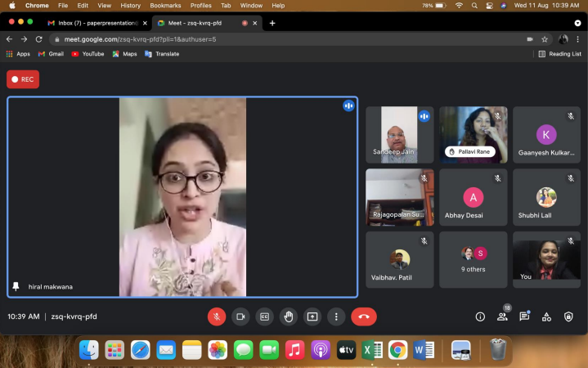Show everyone in the people panel

(x=502, y=317)
